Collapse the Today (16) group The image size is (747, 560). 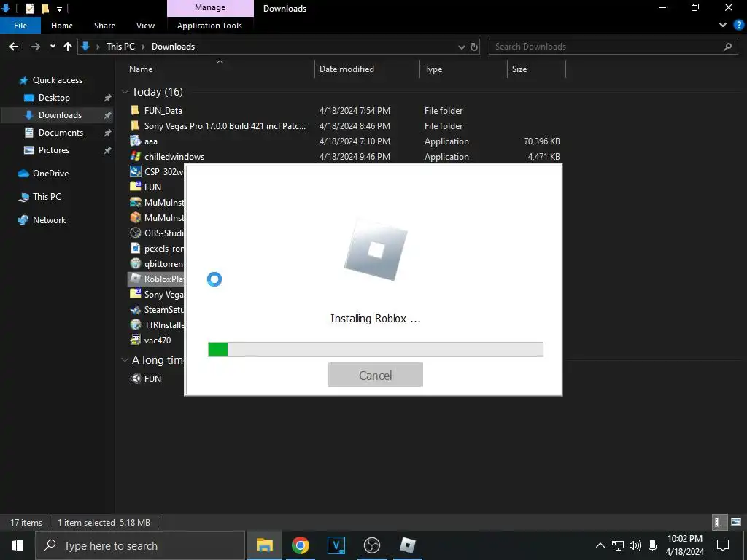[x=125, y=91]
